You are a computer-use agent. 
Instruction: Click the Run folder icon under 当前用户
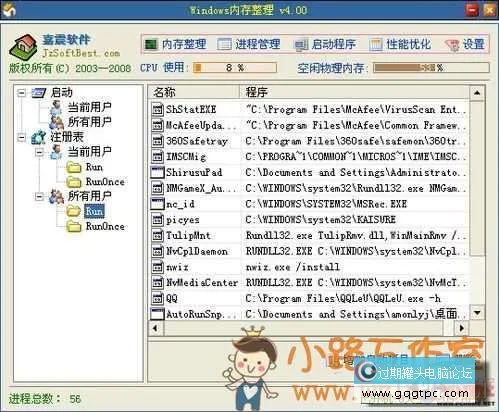(x=74, y=167)
